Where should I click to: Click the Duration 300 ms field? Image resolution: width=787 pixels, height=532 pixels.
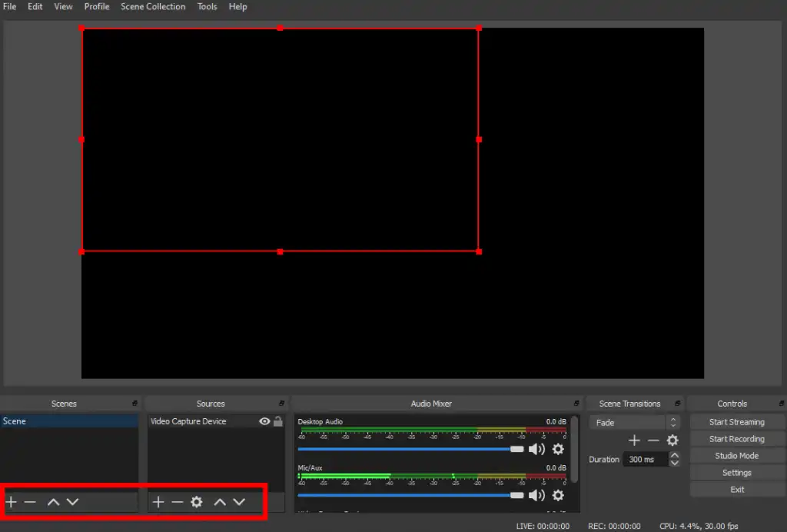coord(646,459)
